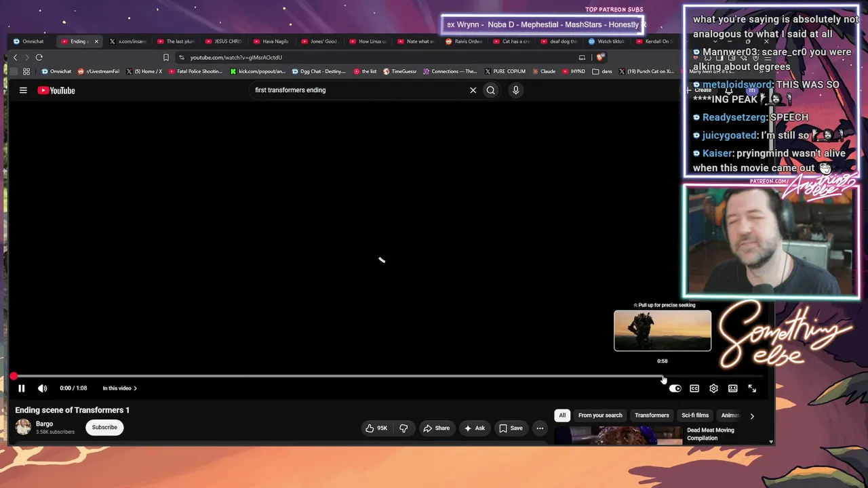The width and height of the screenshot is (868, 488).
Task: Go to the YouTube home logo
Action: pos(56,90)
